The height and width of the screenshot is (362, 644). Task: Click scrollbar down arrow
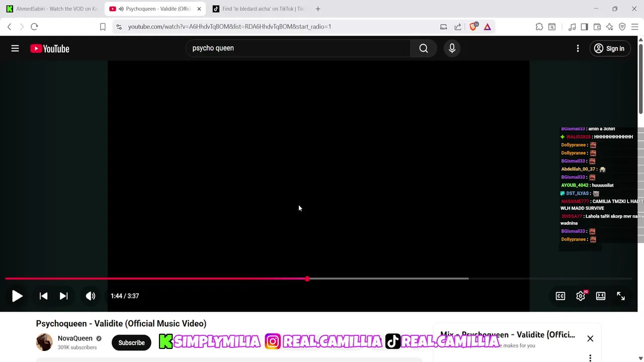pyautogui.click(x=640, y=358)
